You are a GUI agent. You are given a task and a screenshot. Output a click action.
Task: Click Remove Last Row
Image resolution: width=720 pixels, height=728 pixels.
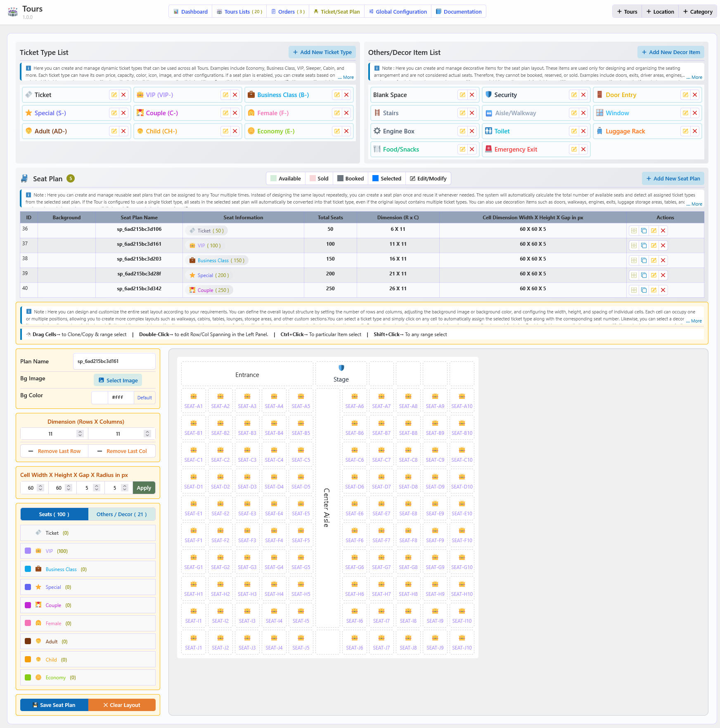click(54, 451)
